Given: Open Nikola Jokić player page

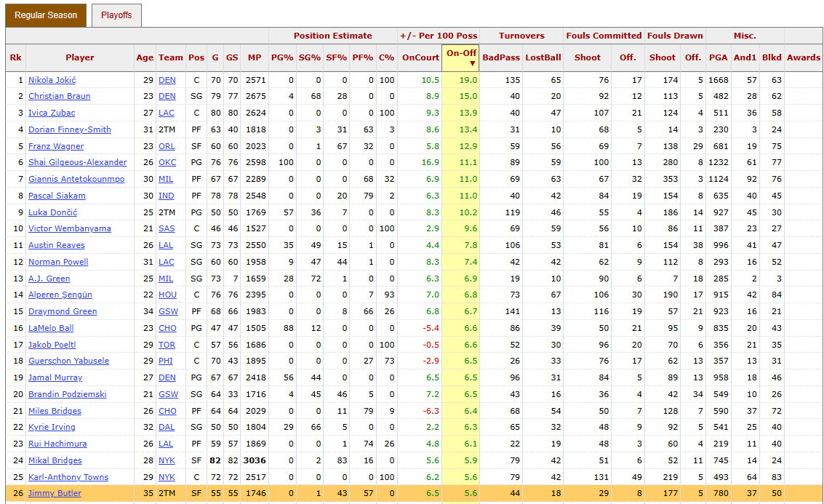Looking at the screenshot, I should pyautogui.click(x=52, y=80).
